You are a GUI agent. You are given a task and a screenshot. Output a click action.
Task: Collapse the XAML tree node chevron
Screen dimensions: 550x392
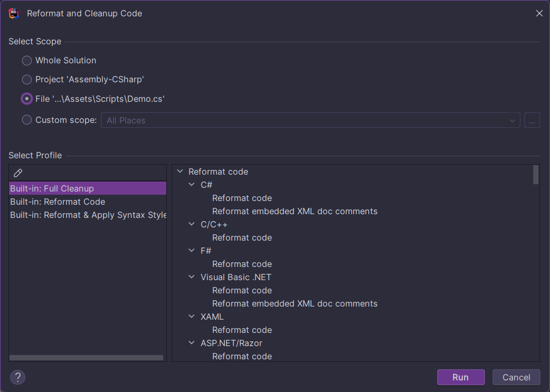(x=192, y=316)
